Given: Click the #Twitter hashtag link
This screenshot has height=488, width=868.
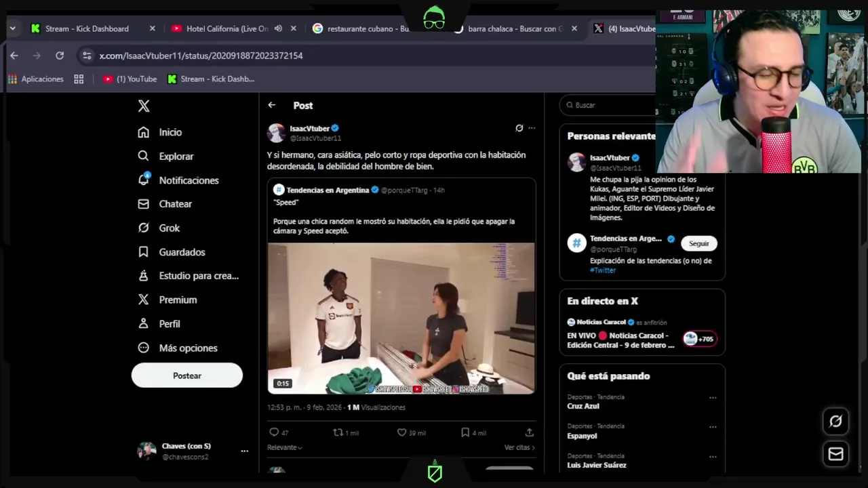Looking at the screenshot, I should click(603, 270).
